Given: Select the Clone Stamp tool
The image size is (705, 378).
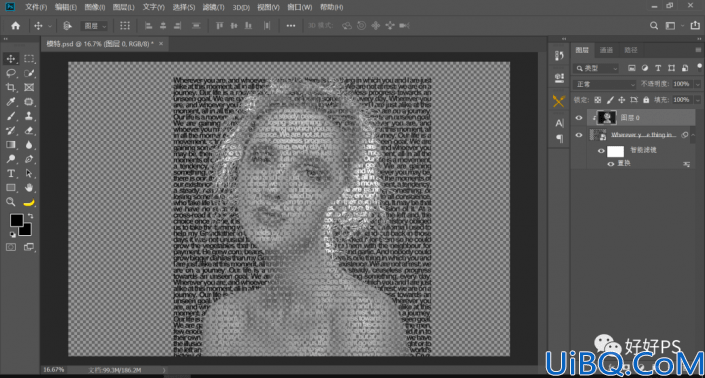Looking at the screenshot, I should 29,116.
